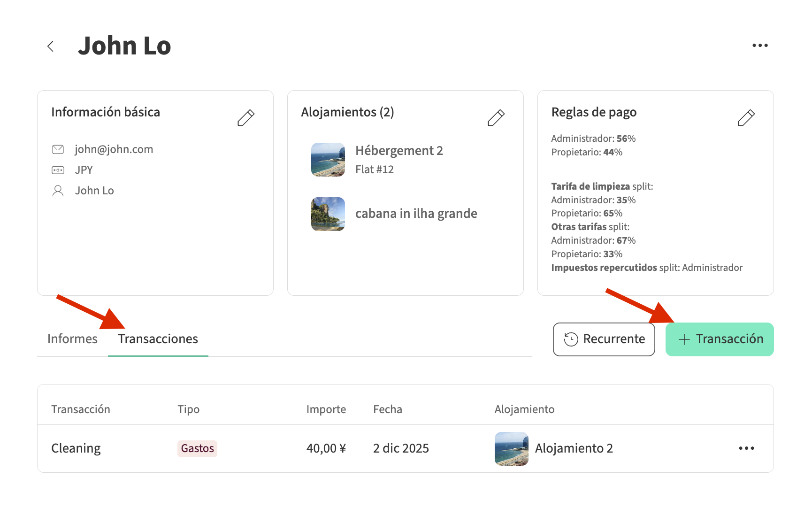This screenshot has width=812, height=523.
Task: Click the JPY currency icon
Action: tap(58, 170)
